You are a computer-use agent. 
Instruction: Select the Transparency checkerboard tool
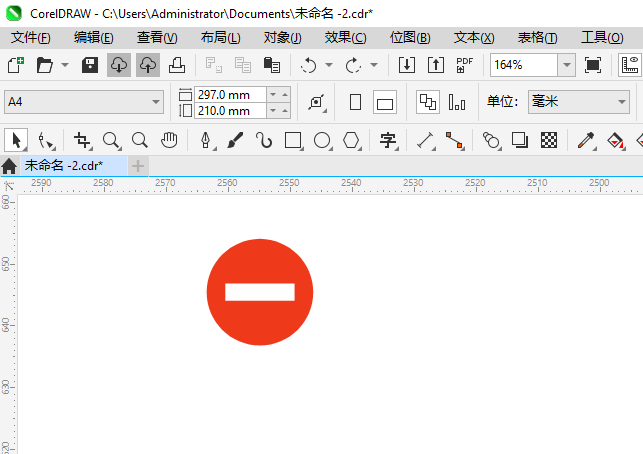tap(549, 140)
